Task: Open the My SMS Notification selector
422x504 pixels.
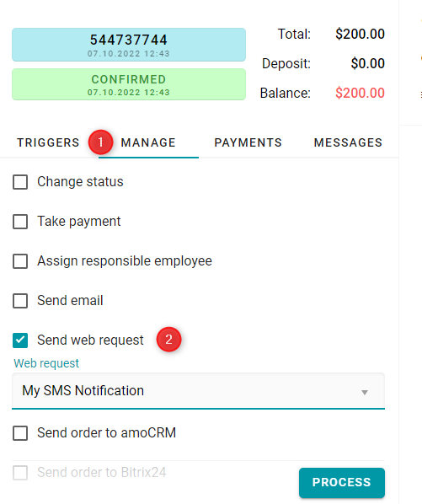Action: pos(198,391)
